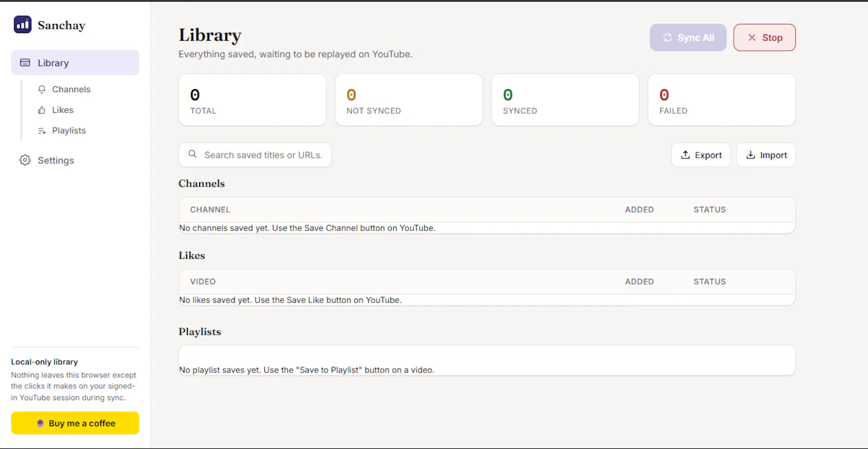This screenshot has width=868, height=449.
Task: Click the Likes section heading
Action: [x=192, y=256]
